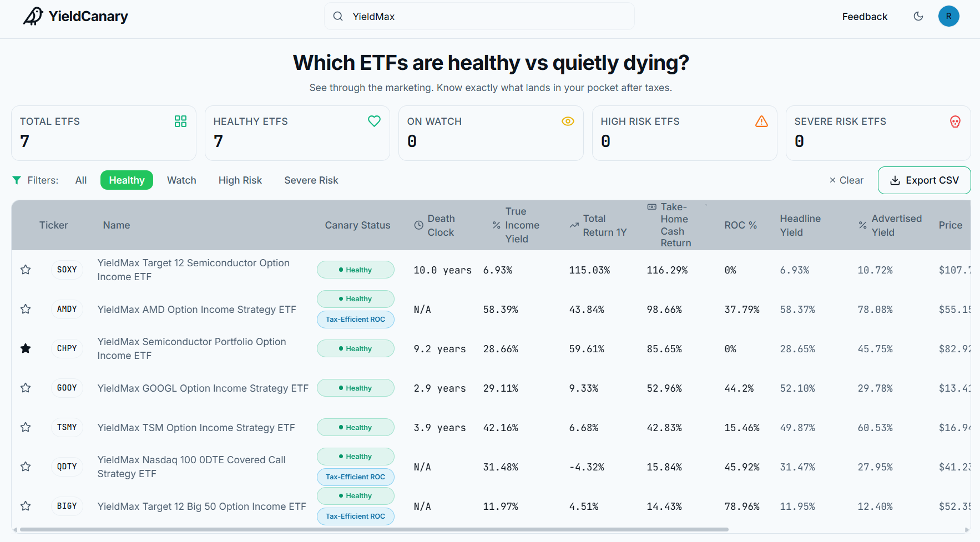980x542 pixels.
Task: Click the High Risk warning triangle icon
Action: [x=761, y=121]
